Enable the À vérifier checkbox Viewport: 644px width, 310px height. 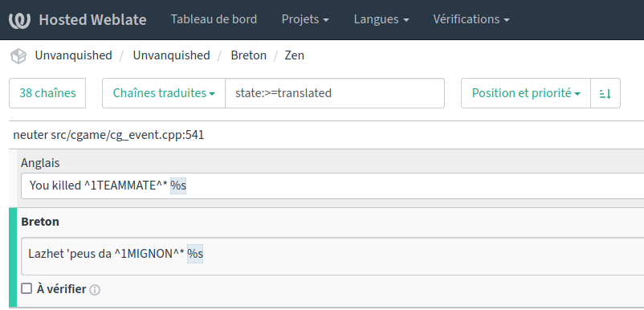pyautogui.click(x=26, y=288)
